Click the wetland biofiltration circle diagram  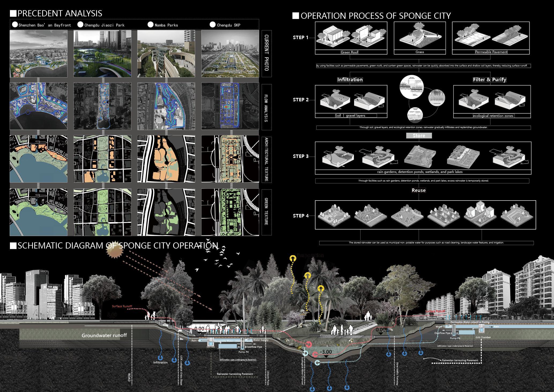[x=412, y=87]
